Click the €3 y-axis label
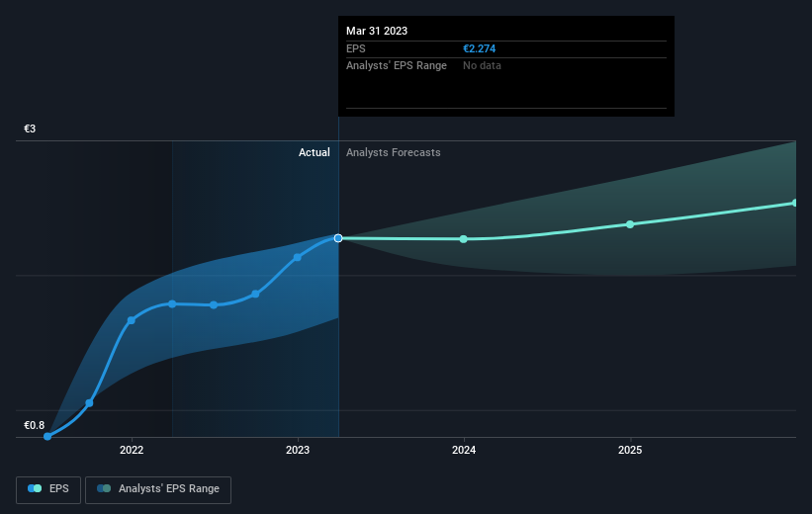This screenshot has width=812, height=514. tap(30, 128)
